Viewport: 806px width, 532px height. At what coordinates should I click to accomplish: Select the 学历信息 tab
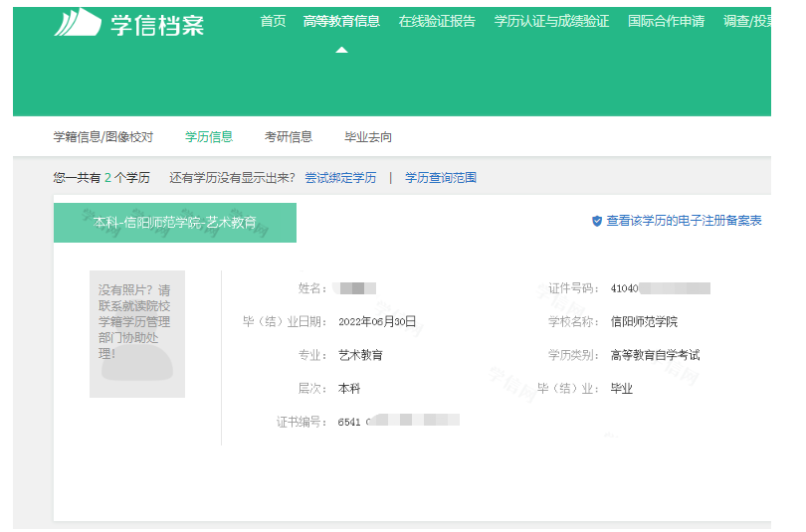click(209, 137)
